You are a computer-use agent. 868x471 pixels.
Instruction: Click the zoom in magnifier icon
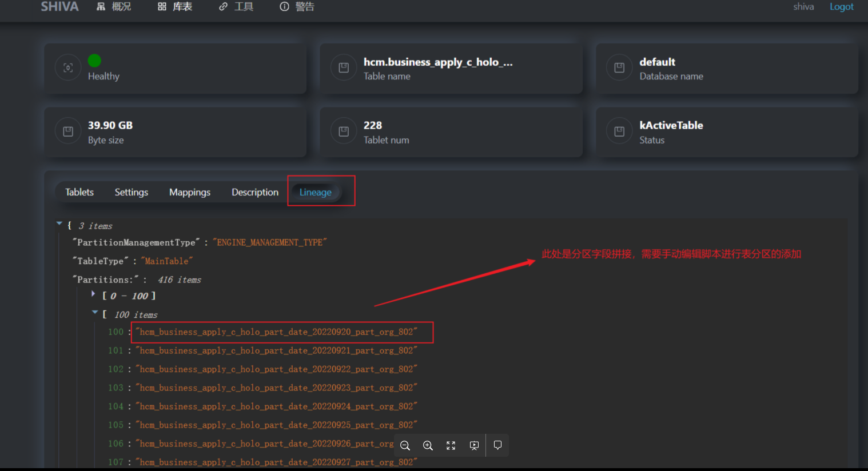(428, 445)
